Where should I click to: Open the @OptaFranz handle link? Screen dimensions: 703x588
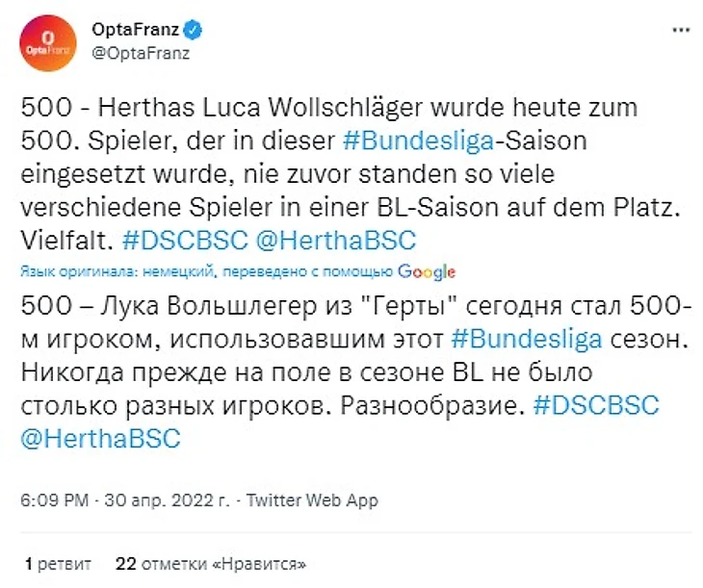[x=141, y=53]
